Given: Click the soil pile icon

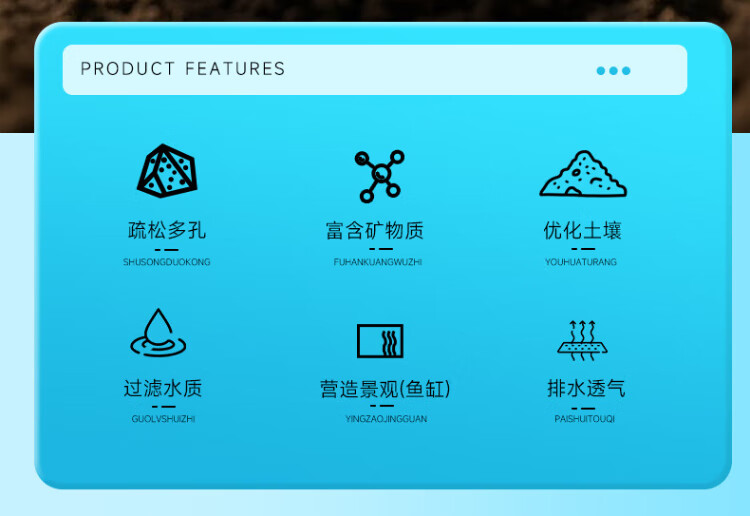Looking at the screenshot, I should coord(583,174).
